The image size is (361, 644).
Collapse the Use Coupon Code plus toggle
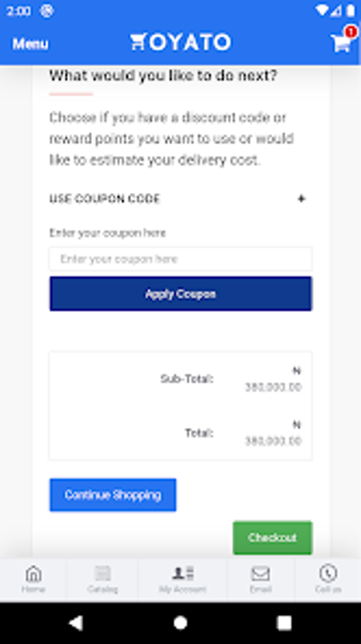(x=301, y=199)
